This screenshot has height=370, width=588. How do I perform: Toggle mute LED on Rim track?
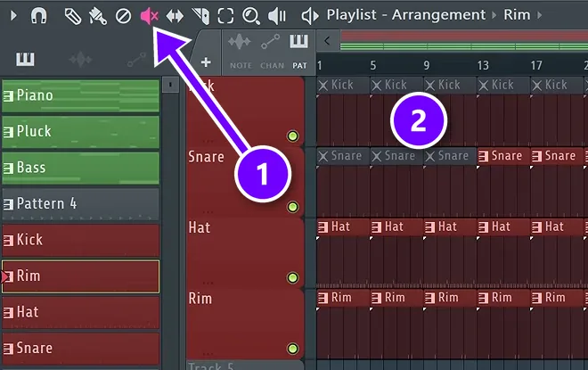pos(293,349)
